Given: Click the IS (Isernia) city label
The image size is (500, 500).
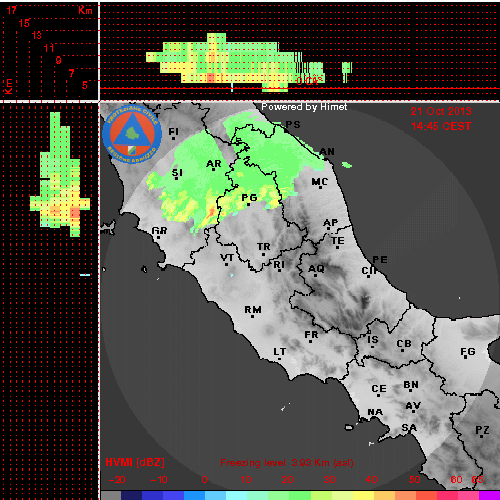Looking at the screenshot, I should (373, 340).
